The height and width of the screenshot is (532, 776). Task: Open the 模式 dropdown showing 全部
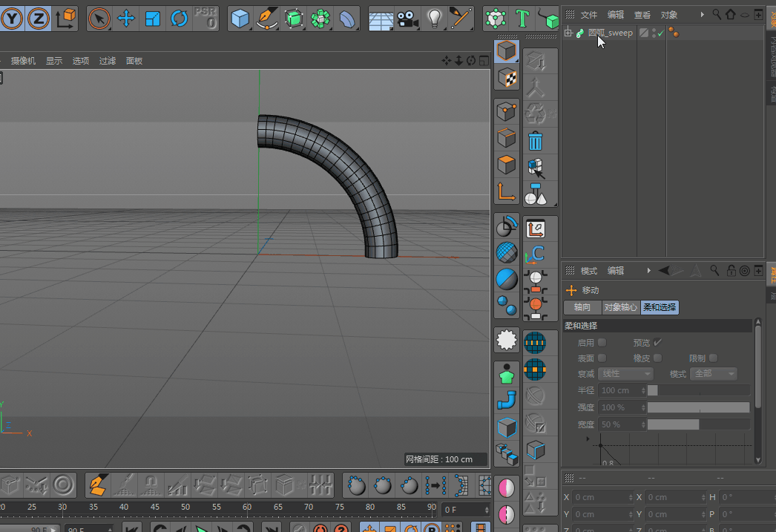[x=713, y=374]
